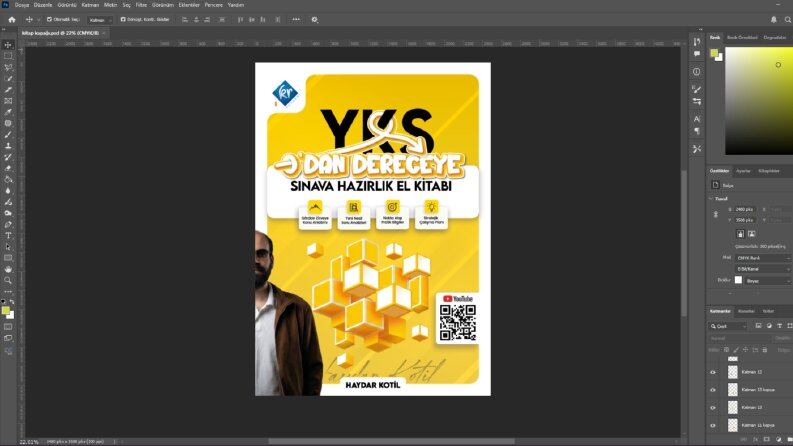Open three-dots more align options
The image size is (793, 446).
pyautogui.click(x=296, y=20)
